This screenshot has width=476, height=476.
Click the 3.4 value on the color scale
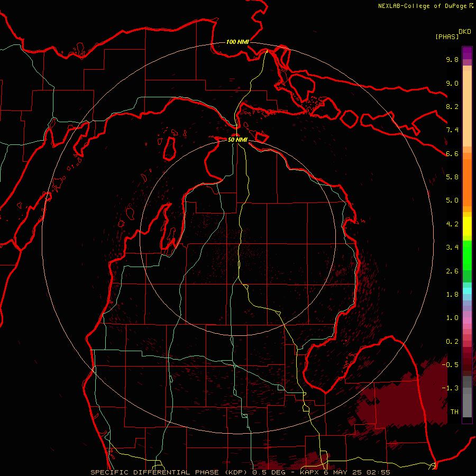452,248
